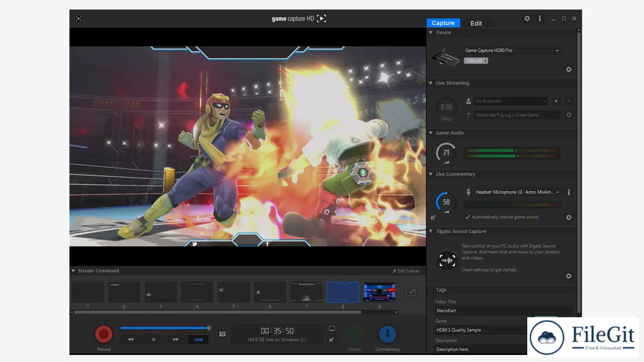Click the monitor display icon
This screenshot has width=644, height=362.
coord(332,328)
